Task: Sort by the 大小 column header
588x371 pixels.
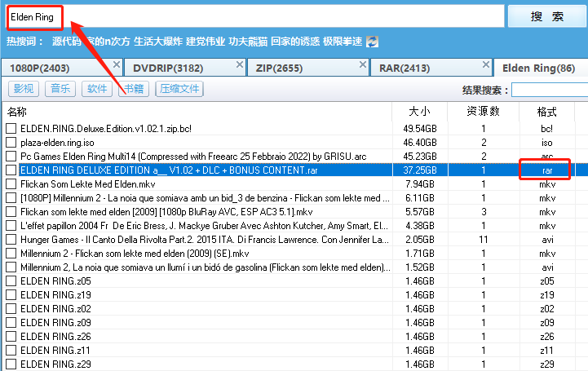Action: tap(420, 112)
